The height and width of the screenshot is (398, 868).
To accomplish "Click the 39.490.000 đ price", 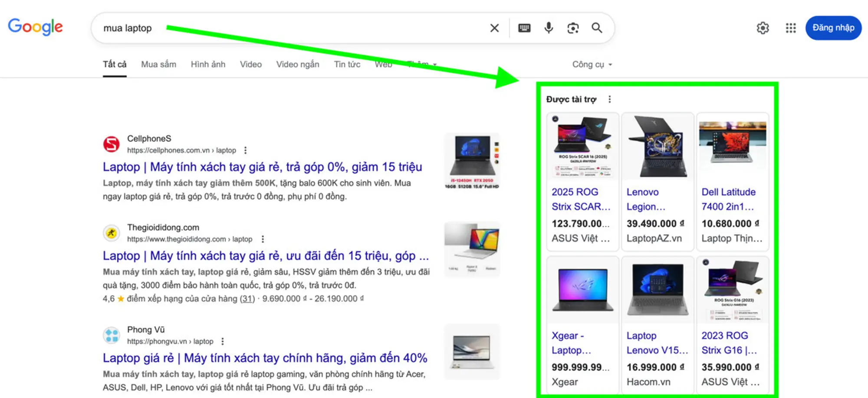I will tap(655, 224).
